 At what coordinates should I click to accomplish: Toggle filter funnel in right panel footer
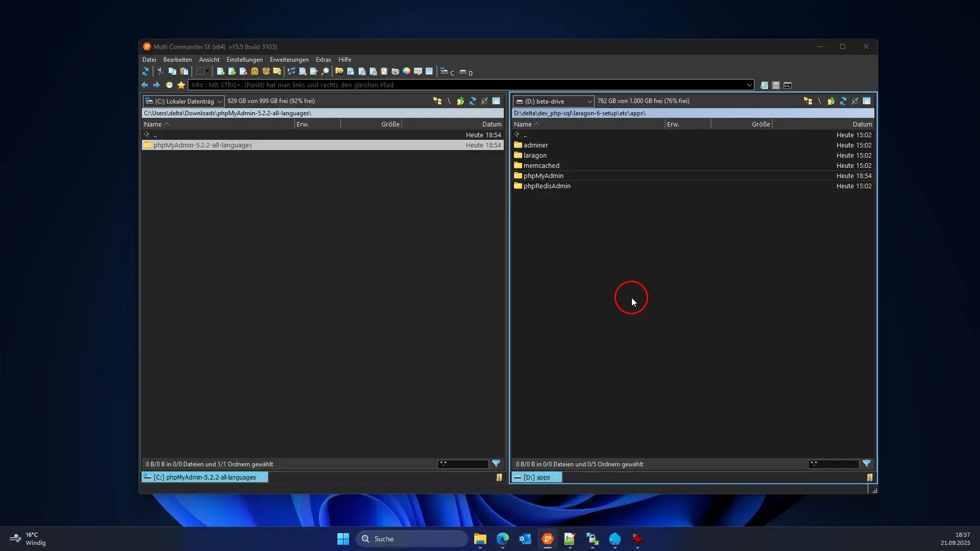point(867,464)
